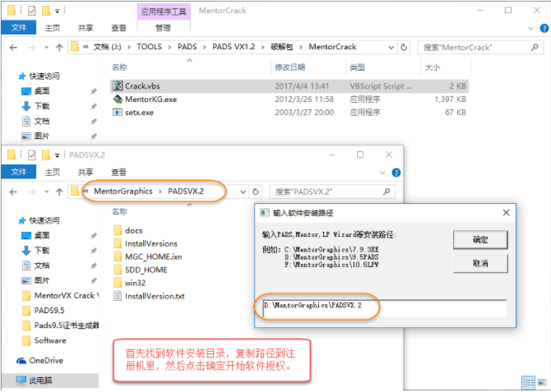This screenshot has width=551, height=392.
Task: Refresh the PADSVX.2 address bar
Action: [x=256, y=191]
